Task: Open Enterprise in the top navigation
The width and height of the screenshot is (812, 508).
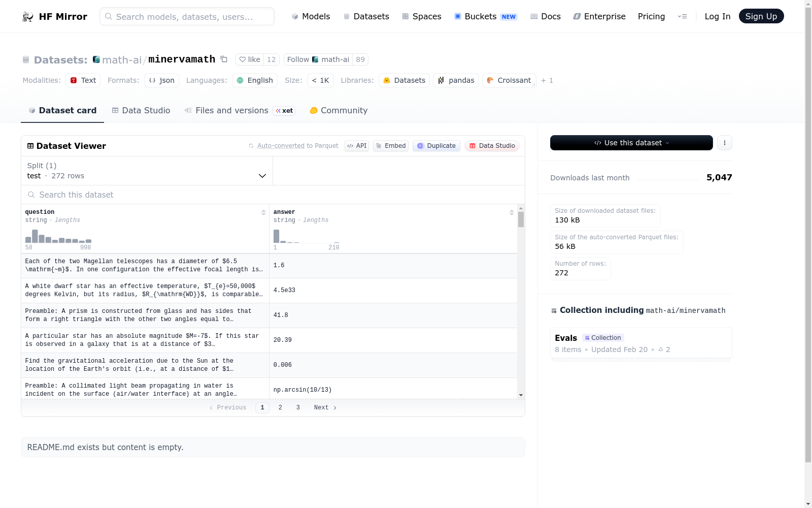Action: 599,17
